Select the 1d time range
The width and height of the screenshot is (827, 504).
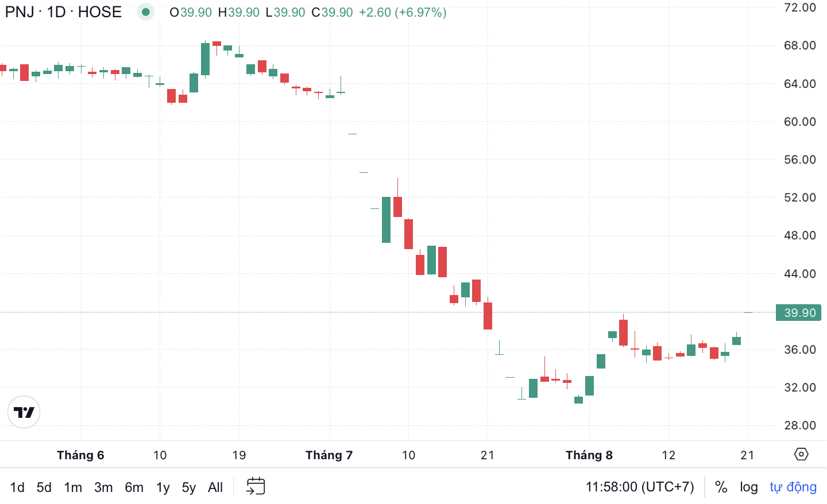click(17, 487)
